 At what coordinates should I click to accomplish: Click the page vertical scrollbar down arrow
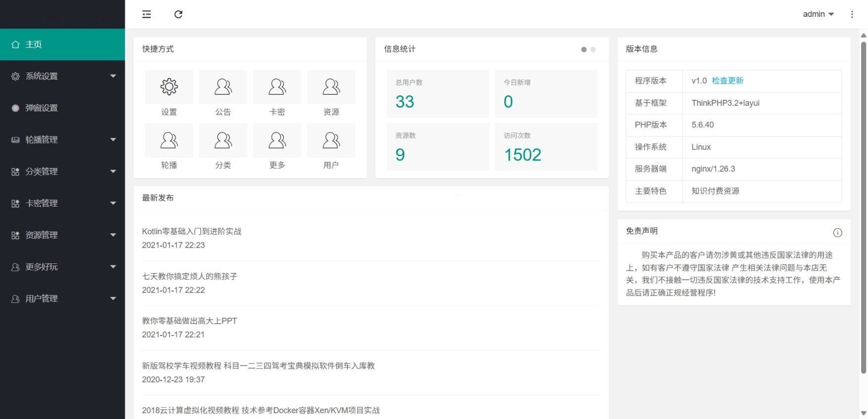pyautogui.click(x=864, y=413)
